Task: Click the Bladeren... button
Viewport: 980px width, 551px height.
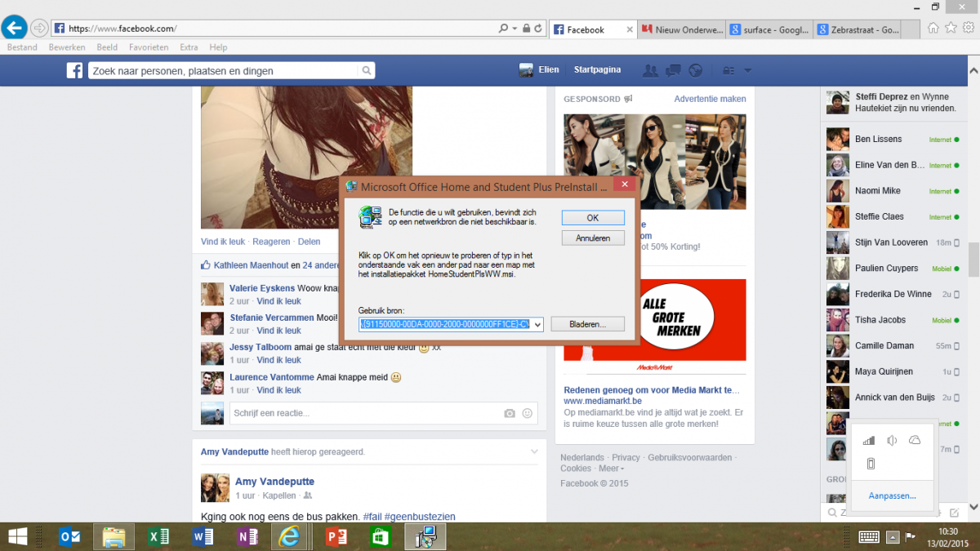Action: (588, 324)
